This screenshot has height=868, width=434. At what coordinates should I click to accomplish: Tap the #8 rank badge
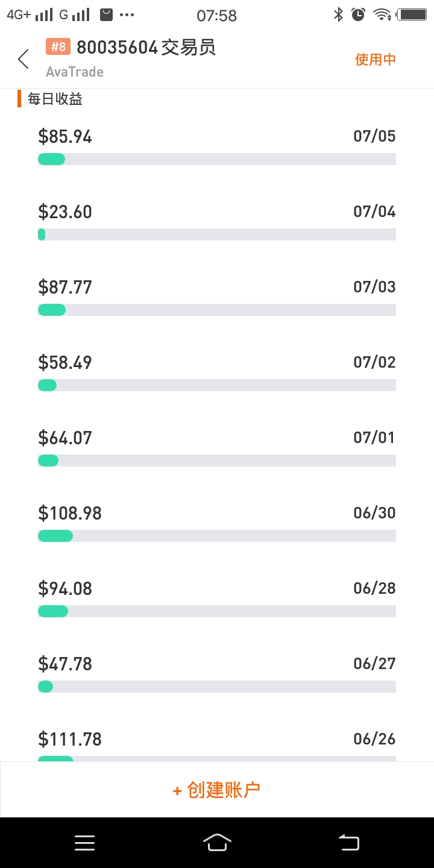pyautogui.click(x=58, y=47)
